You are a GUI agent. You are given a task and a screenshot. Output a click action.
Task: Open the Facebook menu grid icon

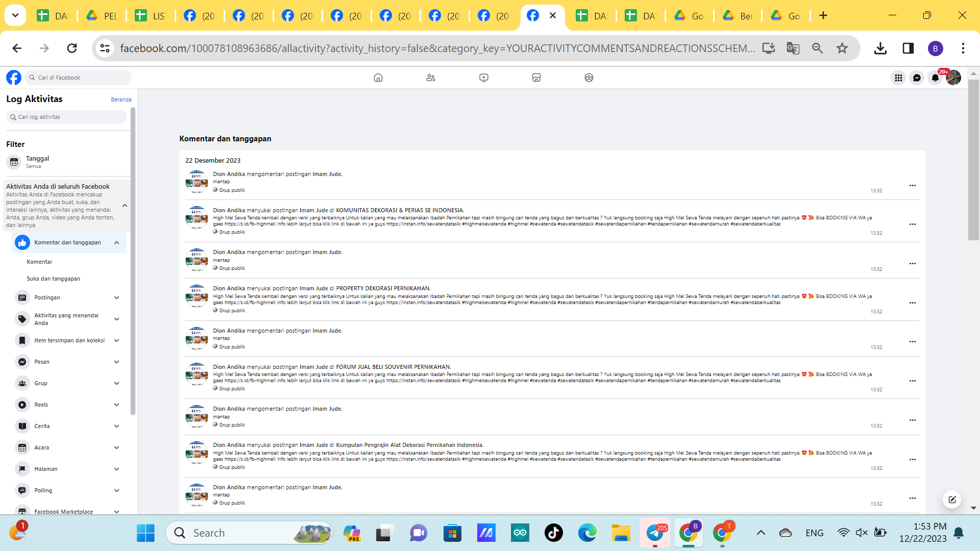[x=898, y=78]
